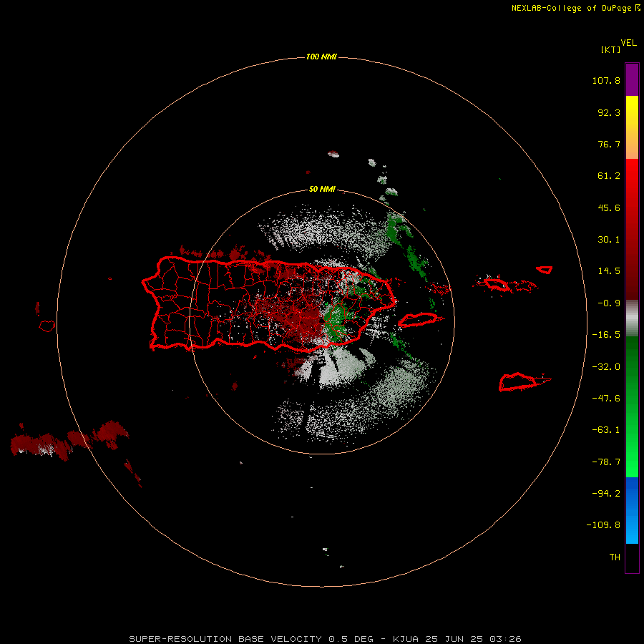This screenshot has height=644, width=644.
Task: Click the 76.7 legend value
Action: pos(609,144)
